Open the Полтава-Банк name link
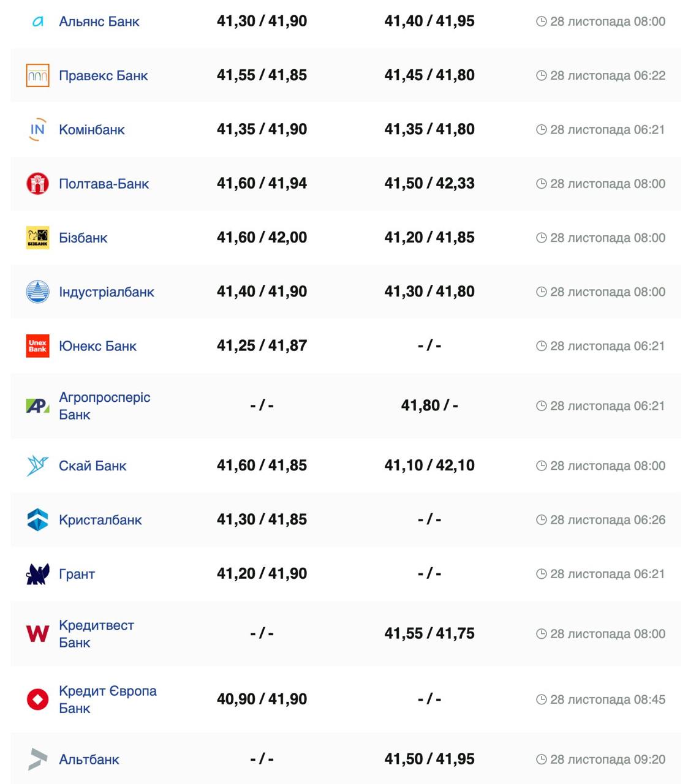The width and height of the screenshot is (688, 784). point(104,184)
